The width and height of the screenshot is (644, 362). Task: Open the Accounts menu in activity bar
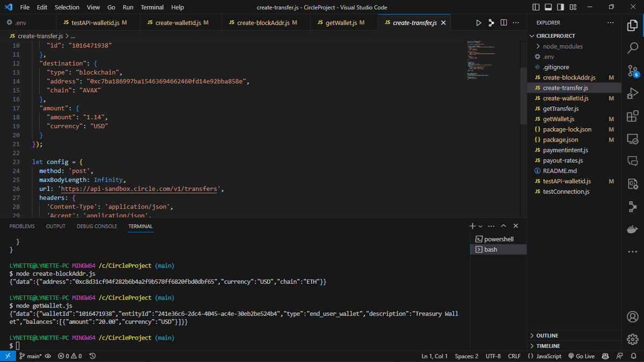point(633,317)
